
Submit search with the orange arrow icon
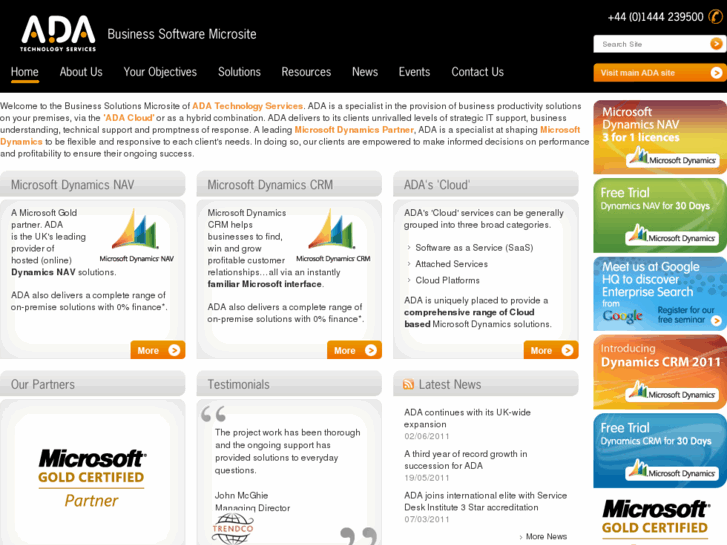pos(716,44)
